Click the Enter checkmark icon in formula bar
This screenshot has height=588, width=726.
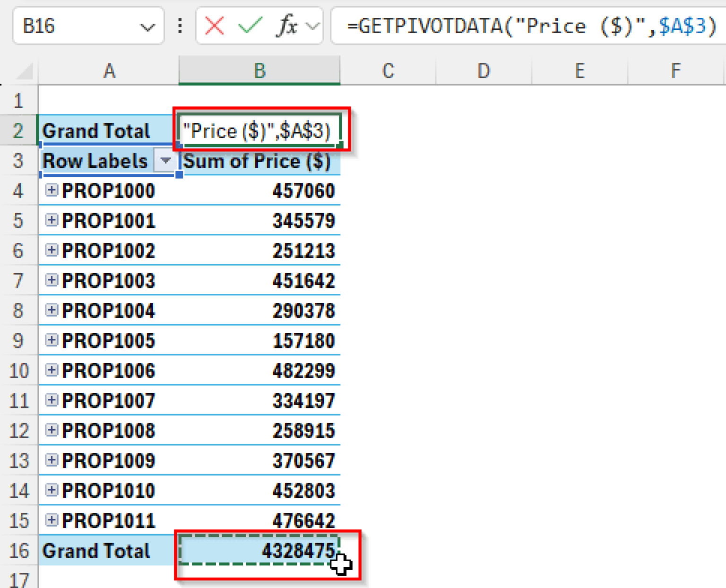(250, 26)
